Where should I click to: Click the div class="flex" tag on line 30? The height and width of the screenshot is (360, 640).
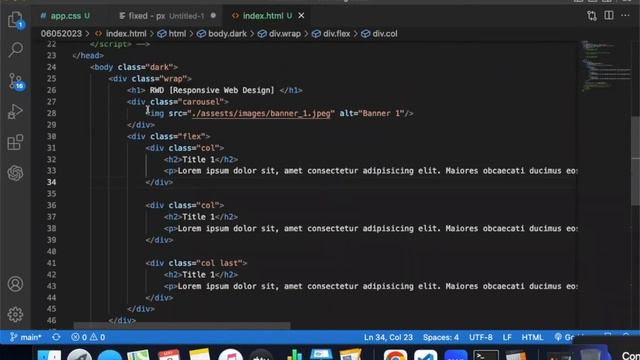169,136
